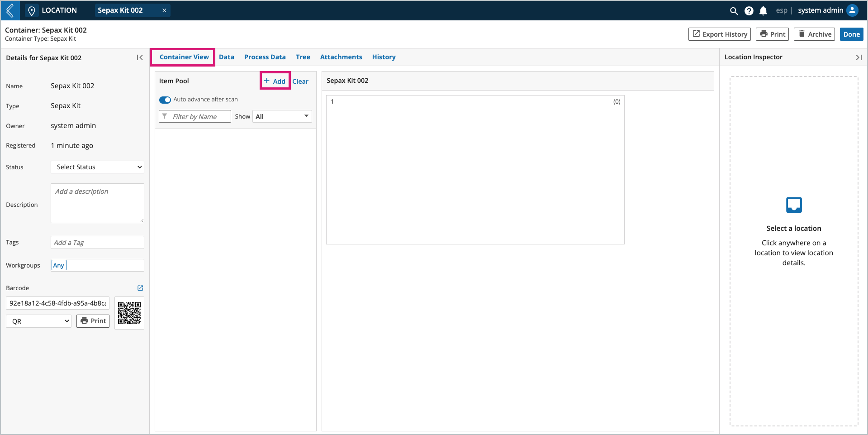
Task: Open the Attachments tab
Action: (x=341, y=57)
